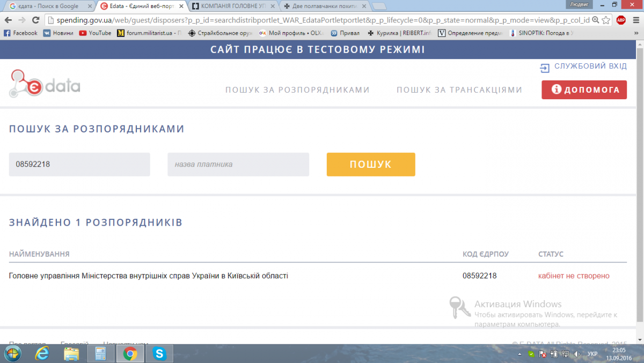
Task: Focus the code field containing 08592218
Action: 79,165
